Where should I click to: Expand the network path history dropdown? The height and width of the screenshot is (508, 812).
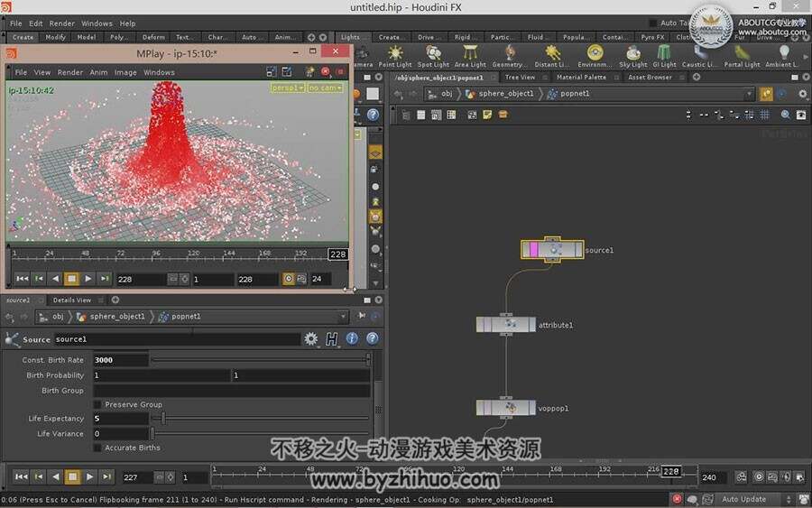coord(749,94)
